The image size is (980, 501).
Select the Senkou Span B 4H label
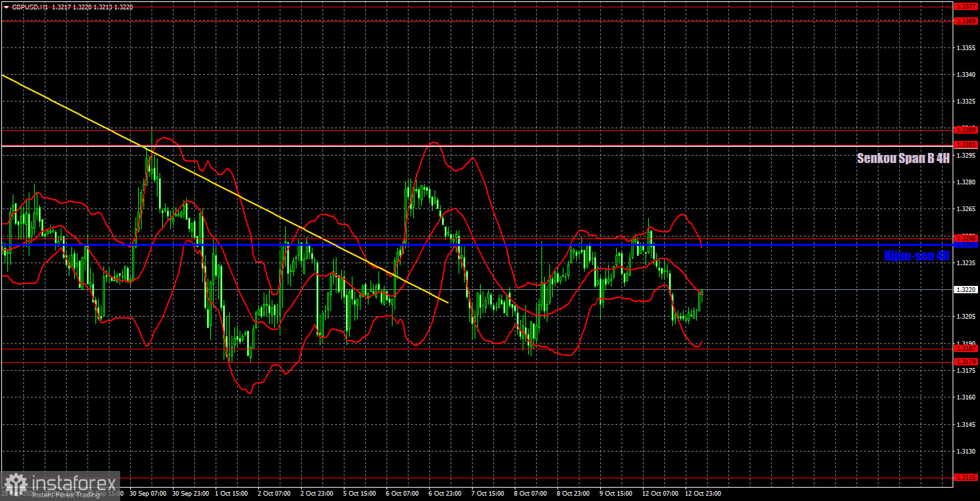point(903,158)
